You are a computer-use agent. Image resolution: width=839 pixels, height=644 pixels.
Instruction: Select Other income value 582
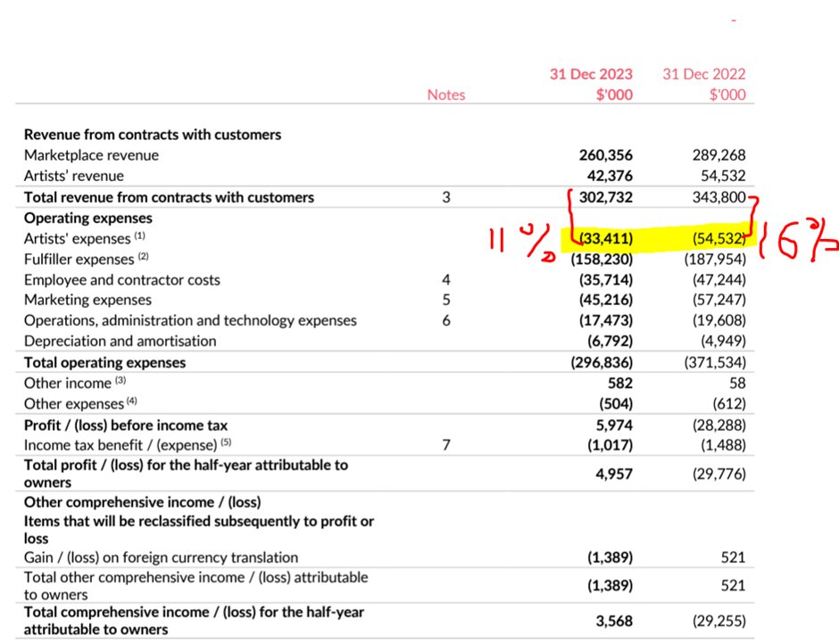tap(620, 383)
